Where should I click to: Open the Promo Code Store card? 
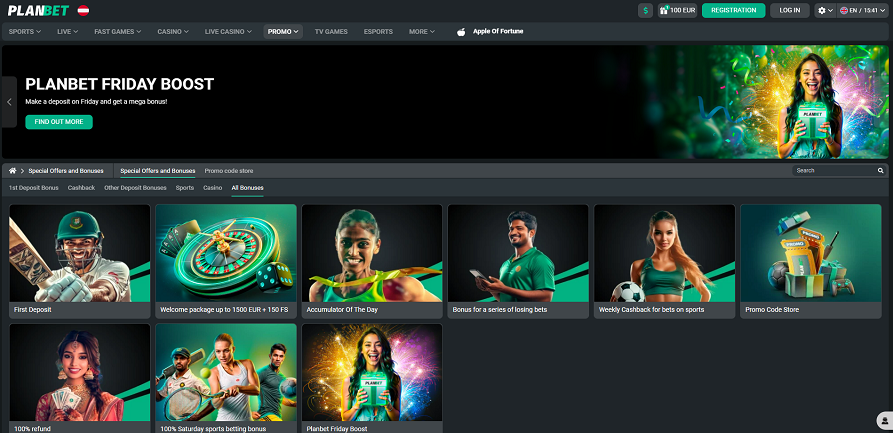point(810,261)
